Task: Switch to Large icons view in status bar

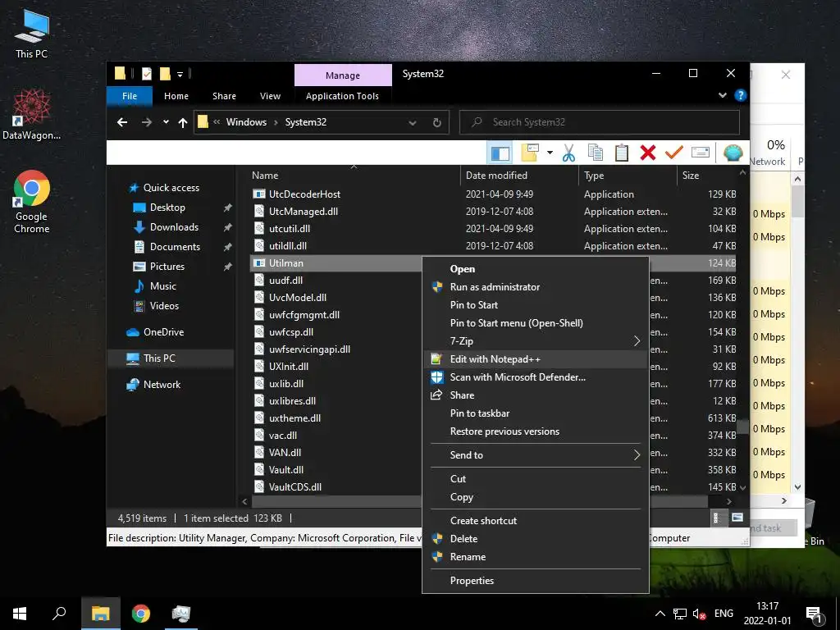Action: coord(737,518)
